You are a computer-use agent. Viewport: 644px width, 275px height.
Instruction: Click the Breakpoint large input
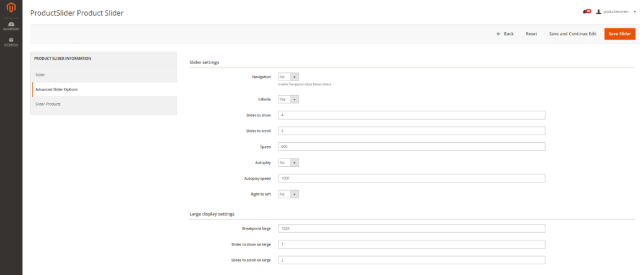pos(411,228)
